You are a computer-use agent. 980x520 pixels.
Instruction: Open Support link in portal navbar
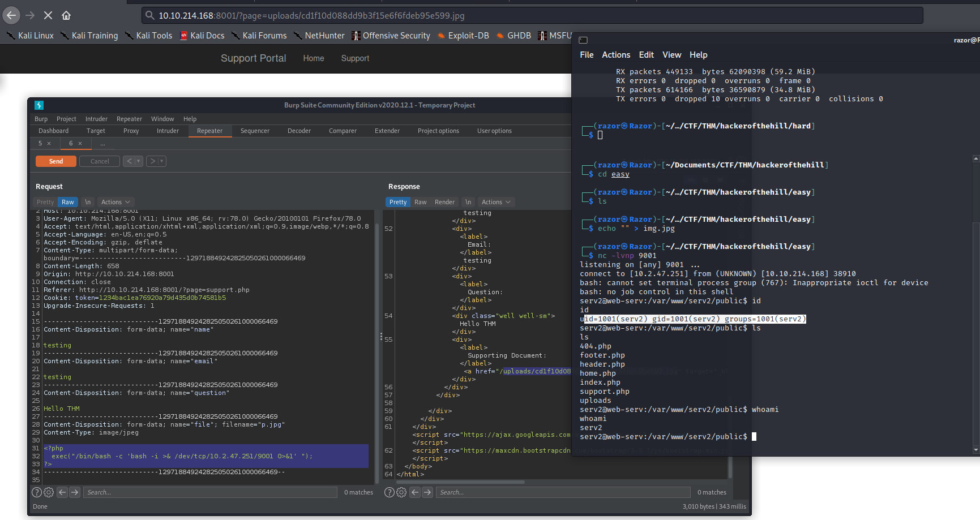(355, 58)
